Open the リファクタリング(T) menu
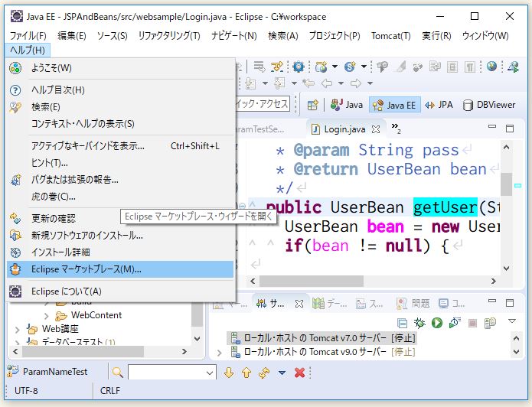 point(169,36)
